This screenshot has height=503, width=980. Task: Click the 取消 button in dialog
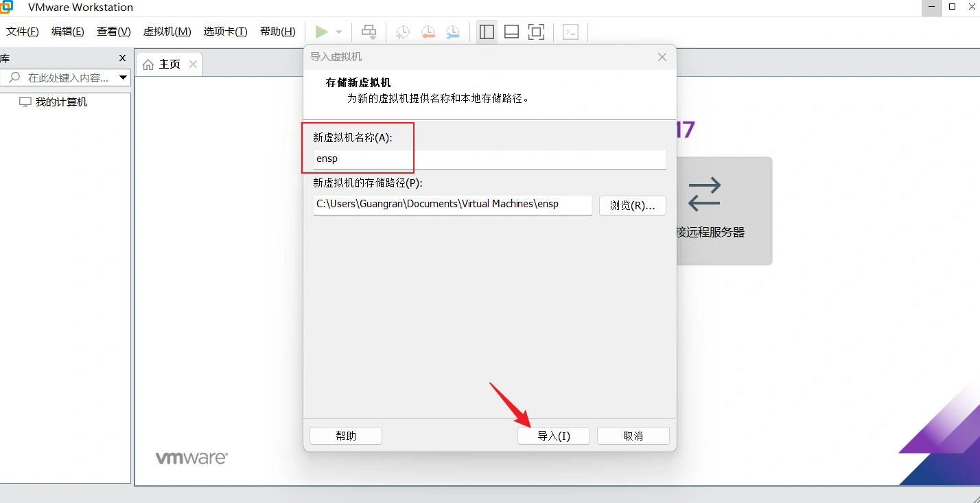point(633,436)
